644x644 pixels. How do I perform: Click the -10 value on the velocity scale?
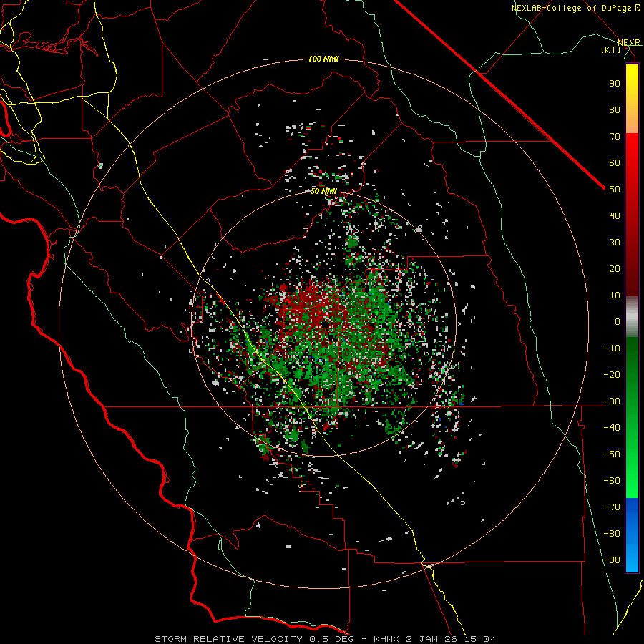point(612,348)
